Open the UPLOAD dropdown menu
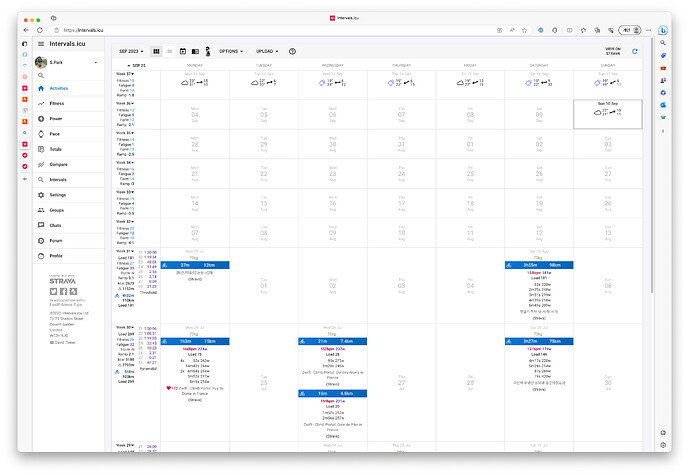689x475 pixels. pyautogui.click(x=267, y=50)
